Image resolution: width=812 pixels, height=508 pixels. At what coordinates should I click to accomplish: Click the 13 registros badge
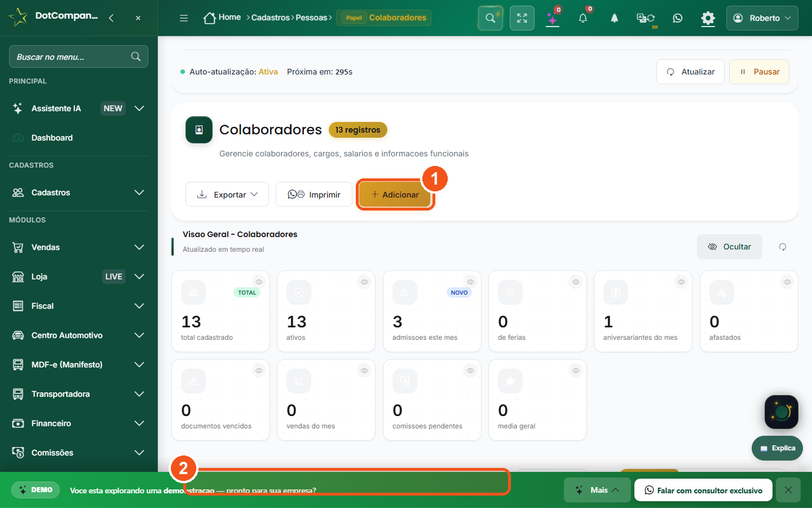pos(358,130)
